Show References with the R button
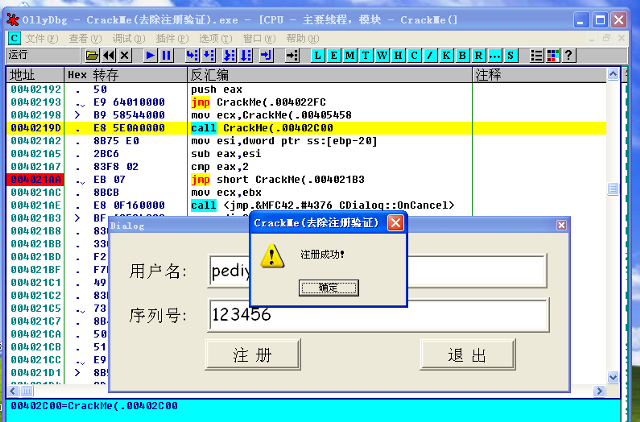The height and width of the screenshot is (422, 640). point(478,55)
